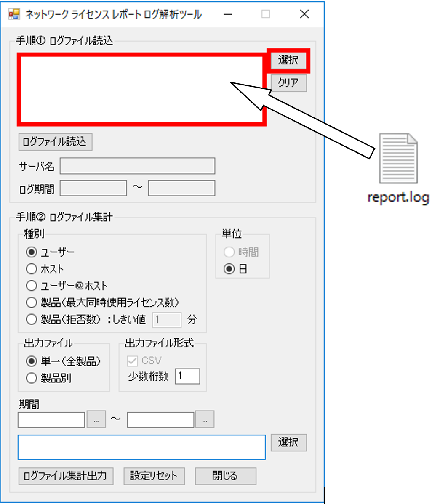432x504 pixels.
Task: Click the report.log file icon
Action: (x=398, y=158)
